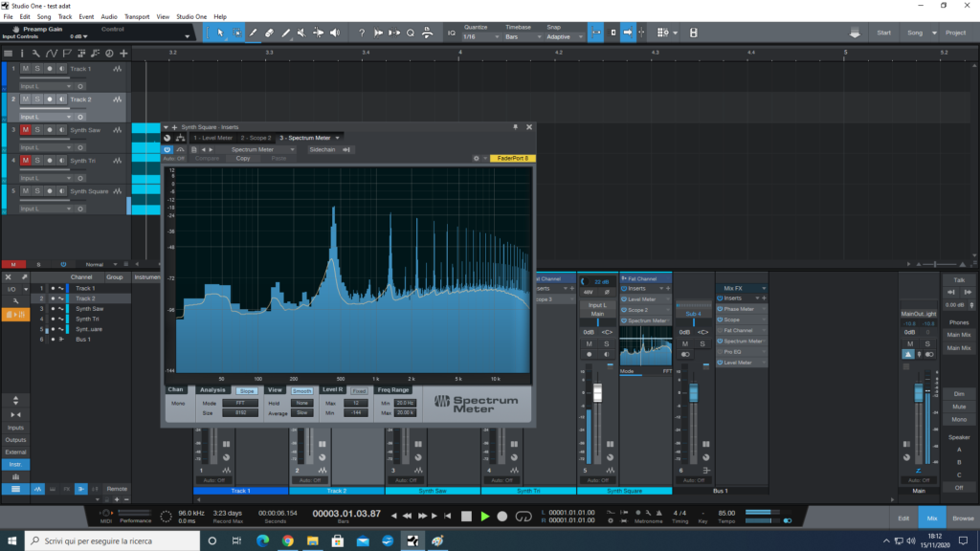The width and height of the screenshot is (980, 551).
Task: Toggle the Smooth view button
Action: tap(301, 391)
